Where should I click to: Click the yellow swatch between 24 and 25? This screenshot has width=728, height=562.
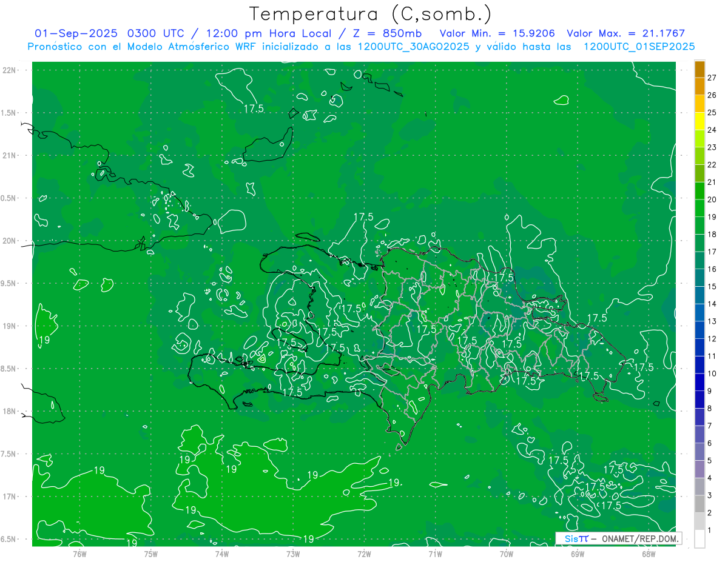(x=699, y=121)
